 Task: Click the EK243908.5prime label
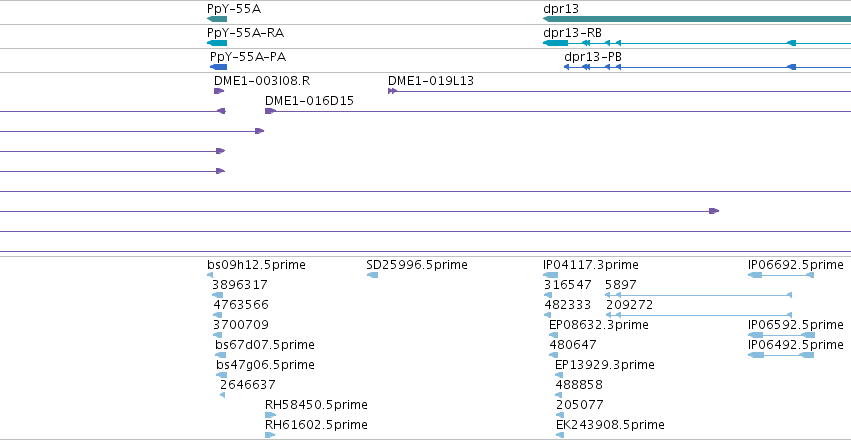pyautogui.click(x=610, y=424)
